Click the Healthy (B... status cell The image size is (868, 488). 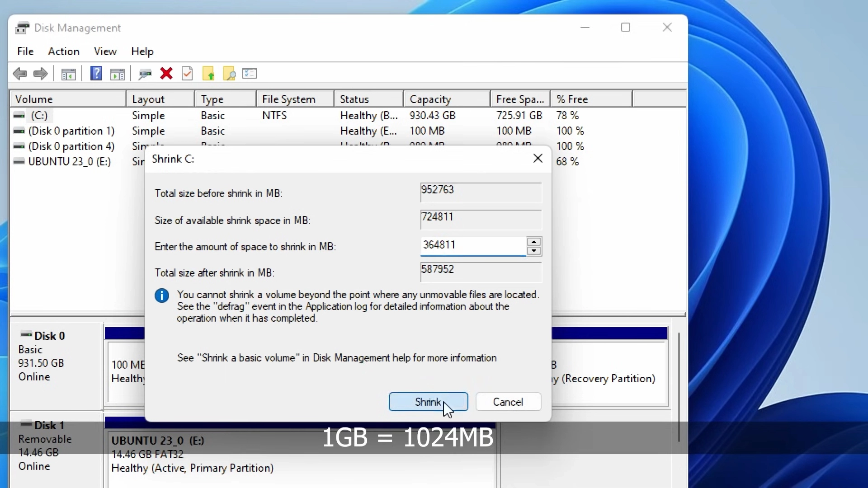(x=369, y=116)
